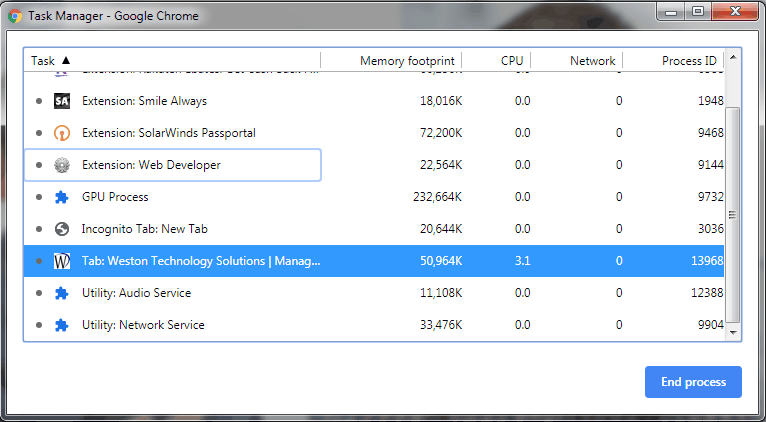766x422 pixels.
Task: Click process ID 3036
Action: point(710,229)
